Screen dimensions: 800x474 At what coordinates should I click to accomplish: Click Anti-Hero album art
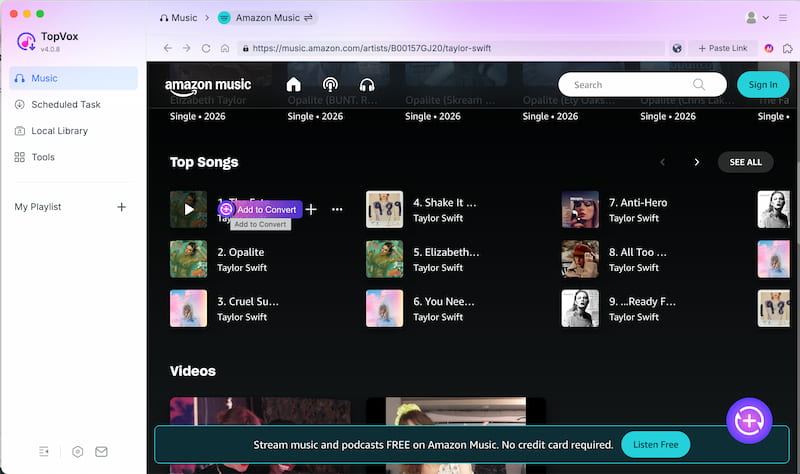click(581, 210)
